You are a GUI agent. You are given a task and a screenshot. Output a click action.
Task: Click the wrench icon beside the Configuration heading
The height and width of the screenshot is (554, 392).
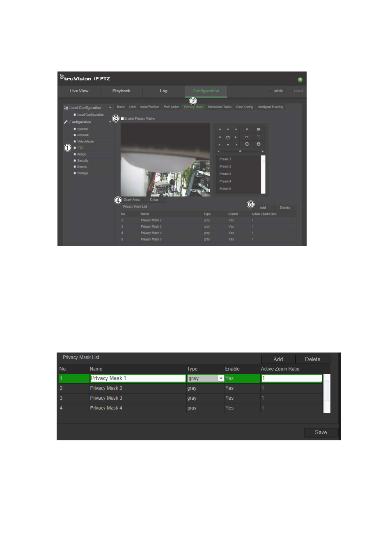point(66,122)
